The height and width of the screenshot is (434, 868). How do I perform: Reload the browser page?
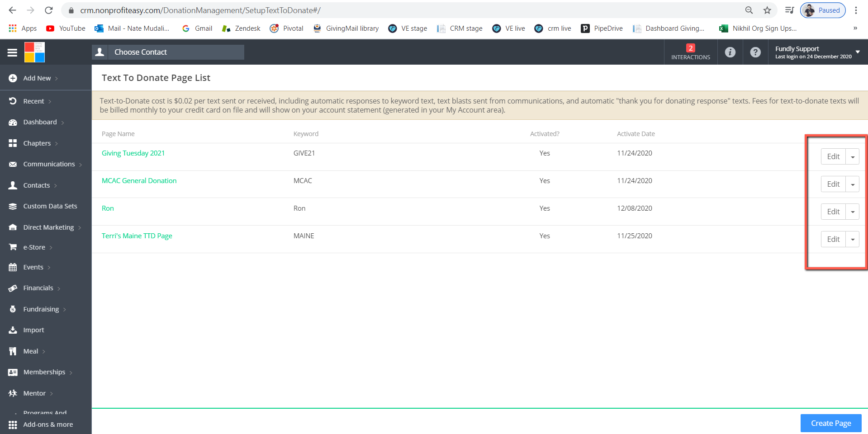(49, 10)
